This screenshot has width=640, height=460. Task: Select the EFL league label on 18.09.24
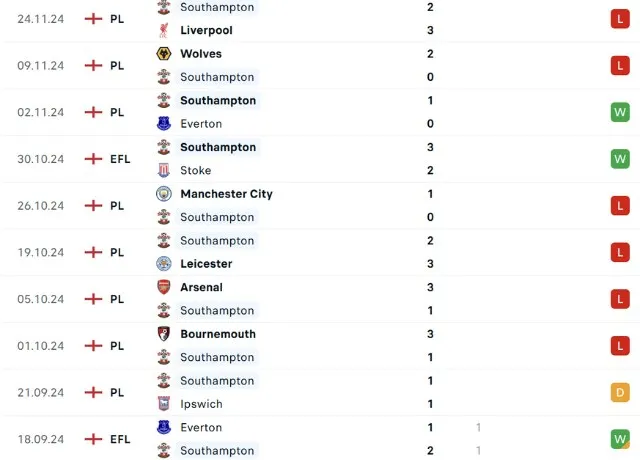[120, 439]
